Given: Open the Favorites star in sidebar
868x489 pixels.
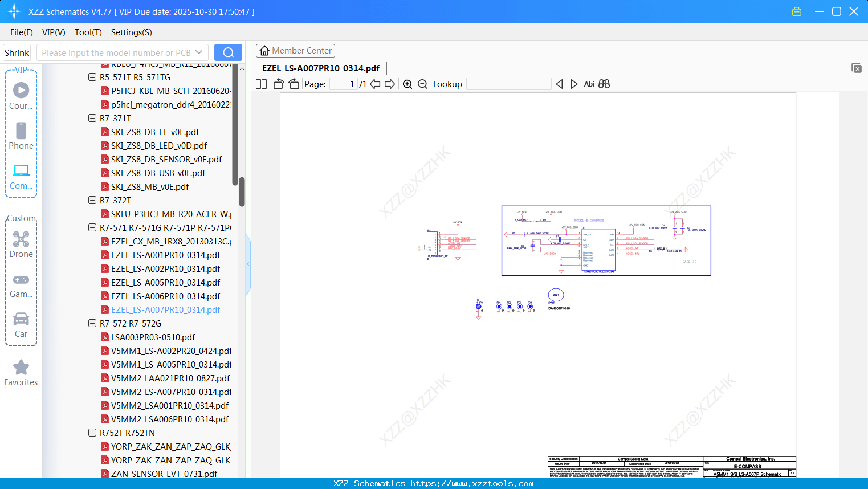Looking at the screenshot, I should tap(21, 373).
